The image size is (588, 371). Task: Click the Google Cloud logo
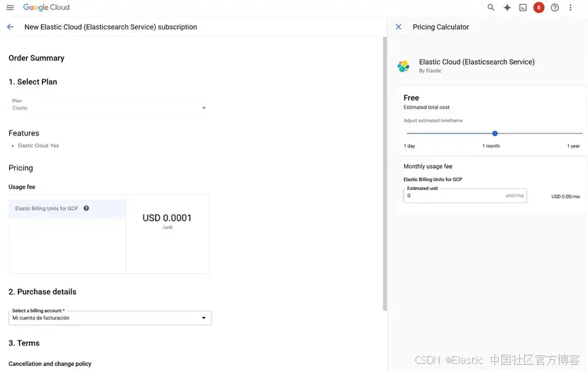pyautogui.click(x=46, y=8)
